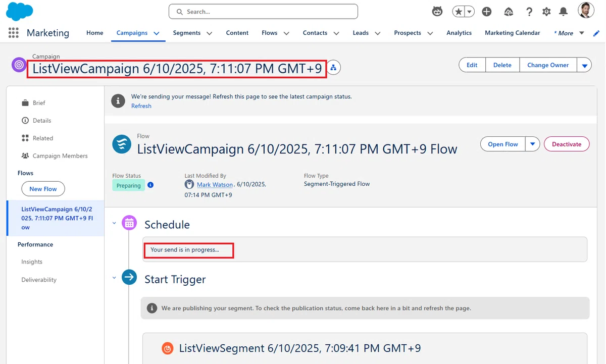606x364 pixels.
Task: Edit navigation items with the pencil icon
Action: (596, 33)
